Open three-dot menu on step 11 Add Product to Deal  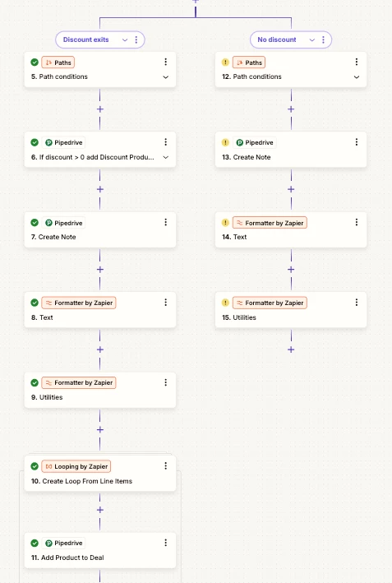point(166,543)
